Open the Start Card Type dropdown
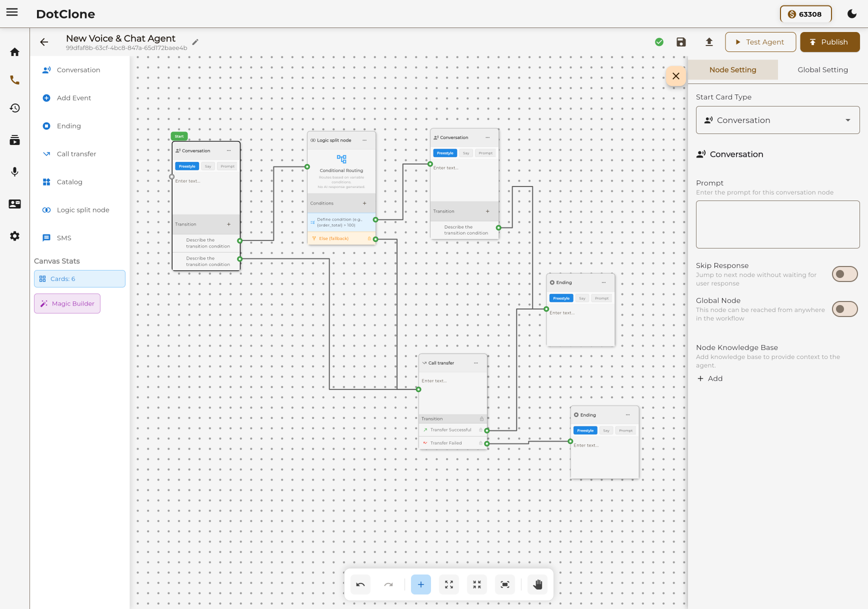This screenshot has height=609, width=868. point(778,120)
